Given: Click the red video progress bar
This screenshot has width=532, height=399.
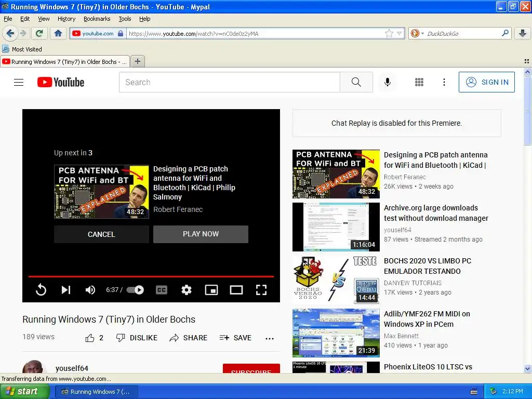Looking at the screenshot, I should tap(151, 276).
